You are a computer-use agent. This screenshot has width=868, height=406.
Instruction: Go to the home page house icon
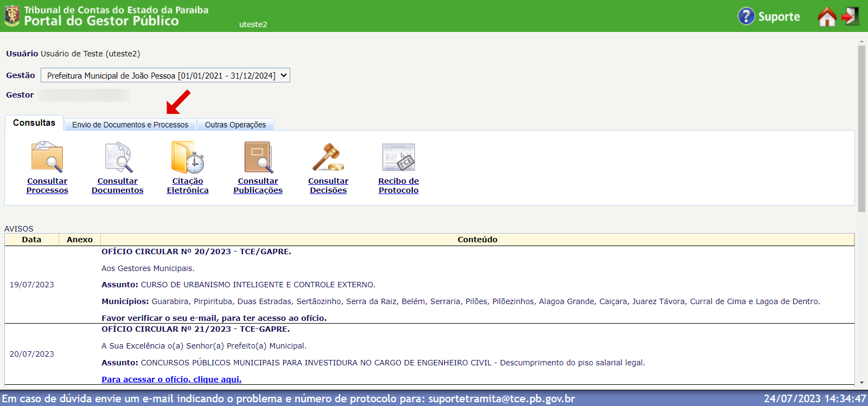click(827, 16)
